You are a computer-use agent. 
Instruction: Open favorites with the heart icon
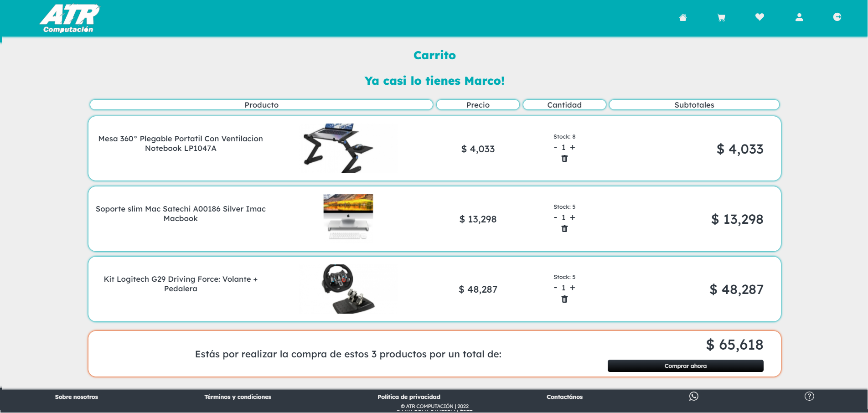(759, 17)
